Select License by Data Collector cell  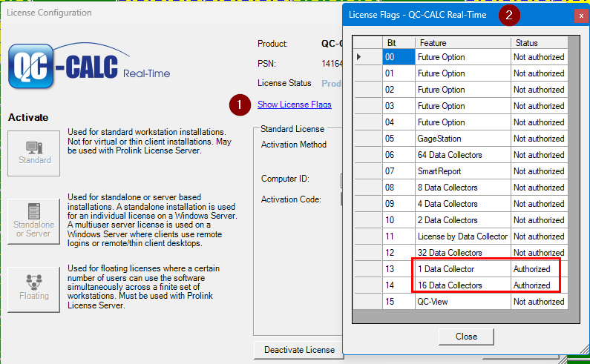[x=463, y=236]
